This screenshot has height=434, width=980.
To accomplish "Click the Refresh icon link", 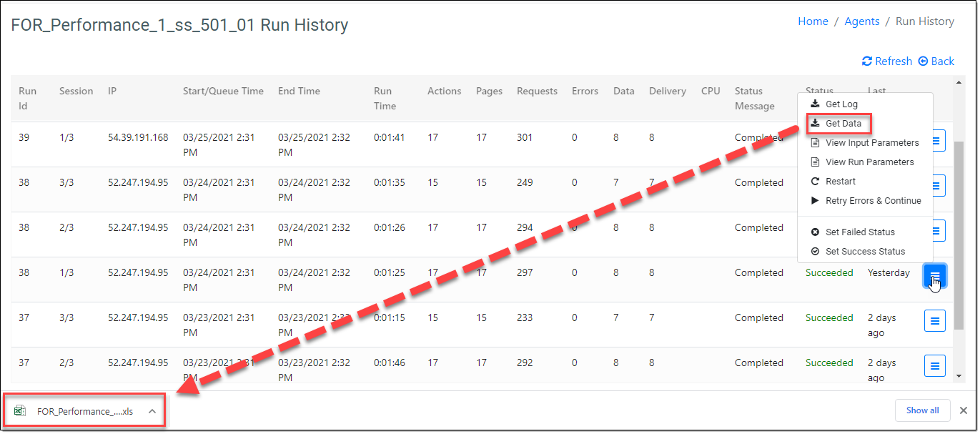I will (x=887, y=61).
